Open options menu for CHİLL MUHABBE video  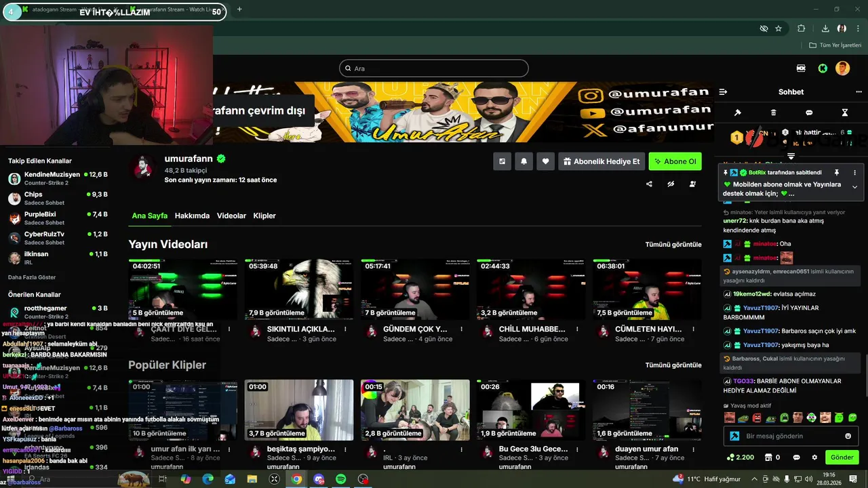tap(577, 329)
